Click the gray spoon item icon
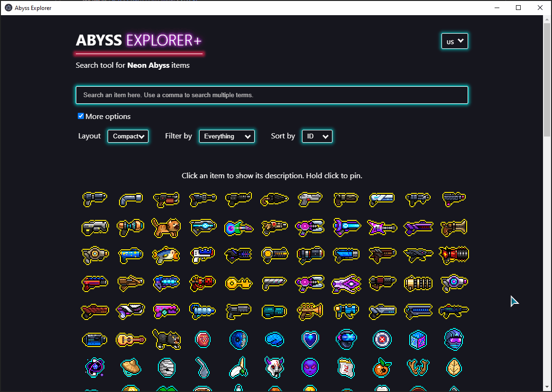The height and width of the screenshot is (392, 552). tap(203, 367)
